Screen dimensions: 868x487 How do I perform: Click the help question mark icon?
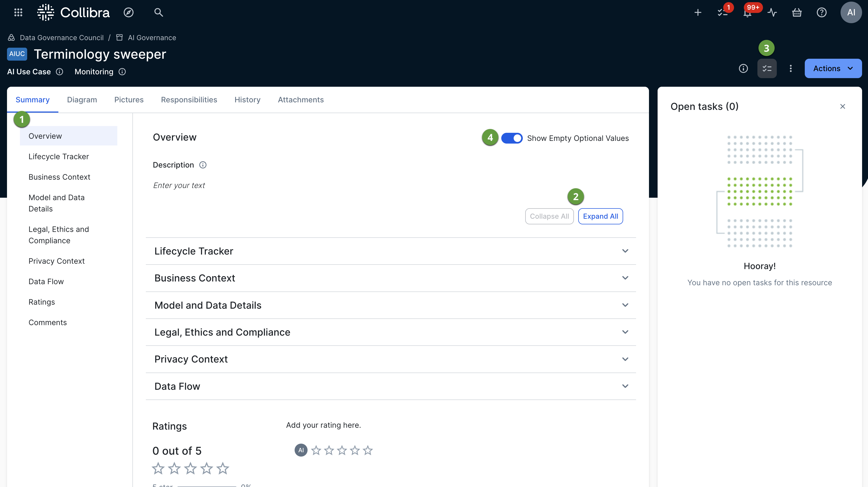pyautogui.click(x=821, y=12)
